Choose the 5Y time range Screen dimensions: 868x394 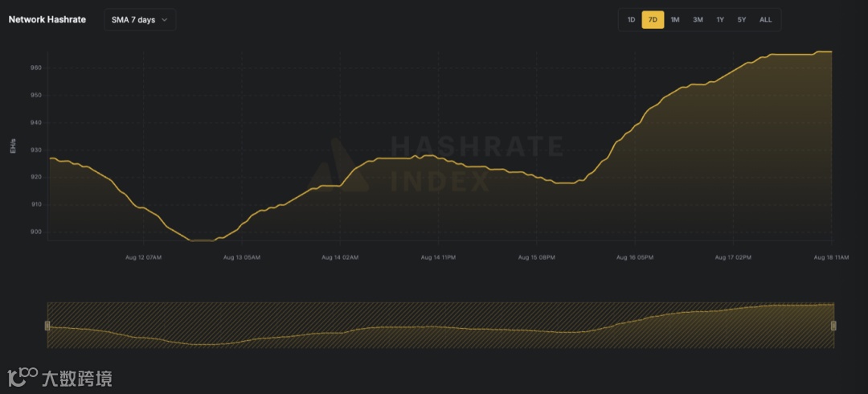(742, 20)
